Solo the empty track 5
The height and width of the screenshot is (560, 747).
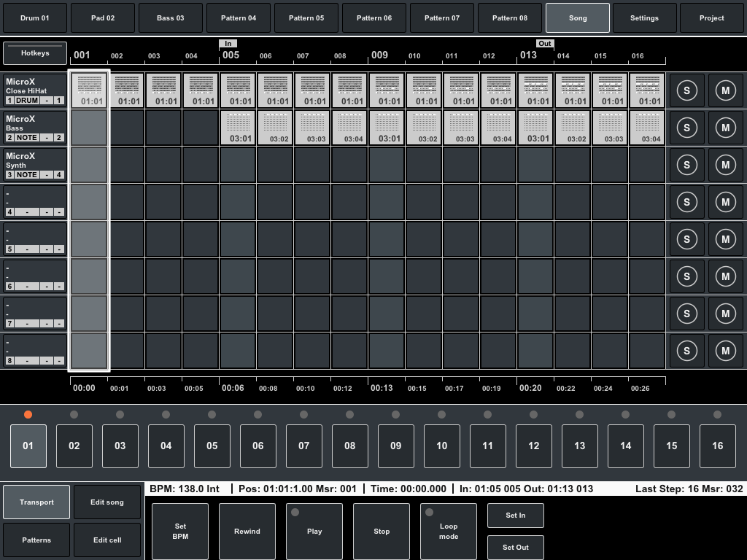[x=686, y=239]
